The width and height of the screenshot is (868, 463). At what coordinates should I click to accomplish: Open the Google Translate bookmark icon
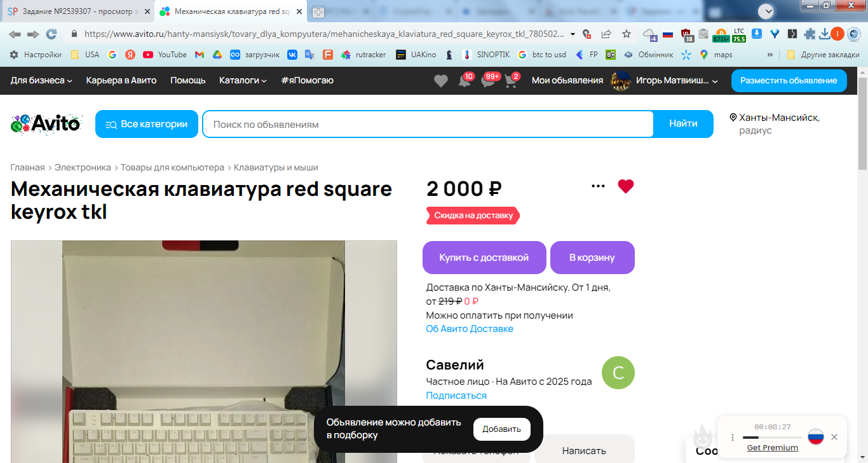(310, 55)
